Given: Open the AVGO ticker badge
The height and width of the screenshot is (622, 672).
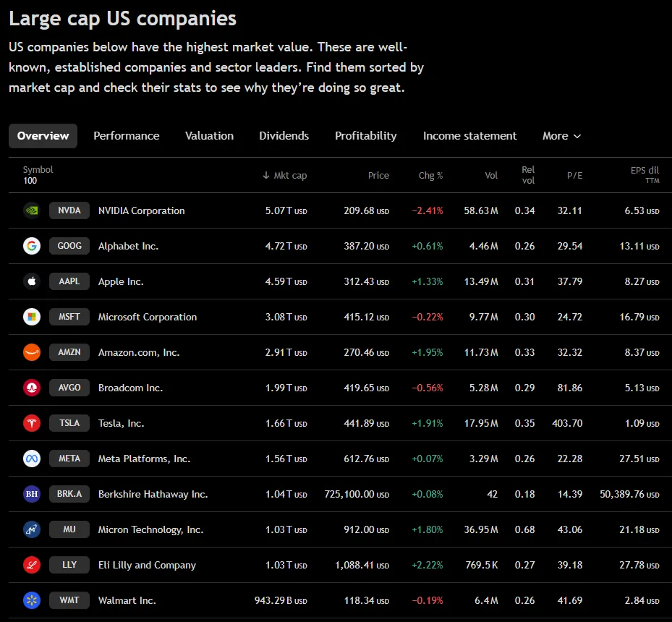Looking at the screenshot, I should (69, 388).
